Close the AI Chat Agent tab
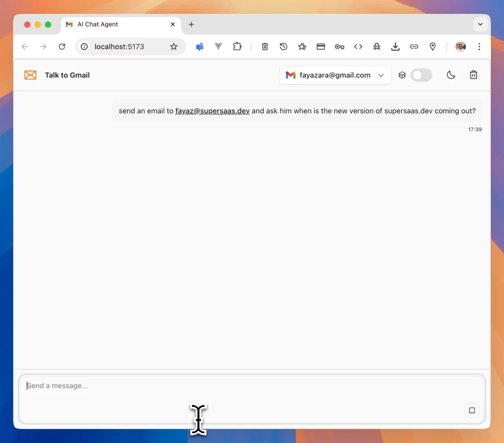This screenshot has height=443, width=504. pos(173,24)
